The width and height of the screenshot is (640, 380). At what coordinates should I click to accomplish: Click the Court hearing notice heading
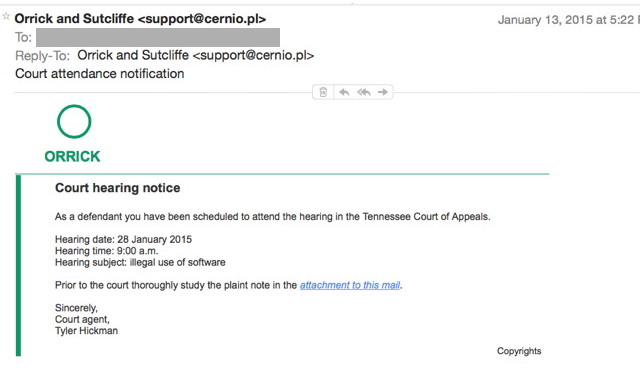(x=118, y=188)
